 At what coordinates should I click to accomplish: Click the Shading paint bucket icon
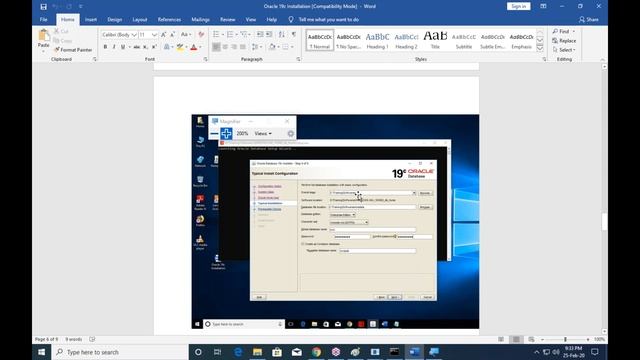click(272, 47)
